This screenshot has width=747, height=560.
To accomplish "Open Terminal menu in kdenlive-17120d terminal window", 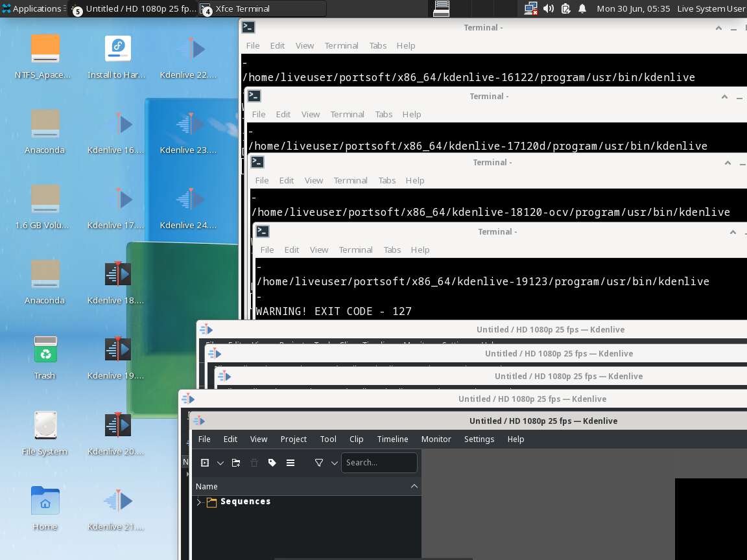I will coord(347,114).
